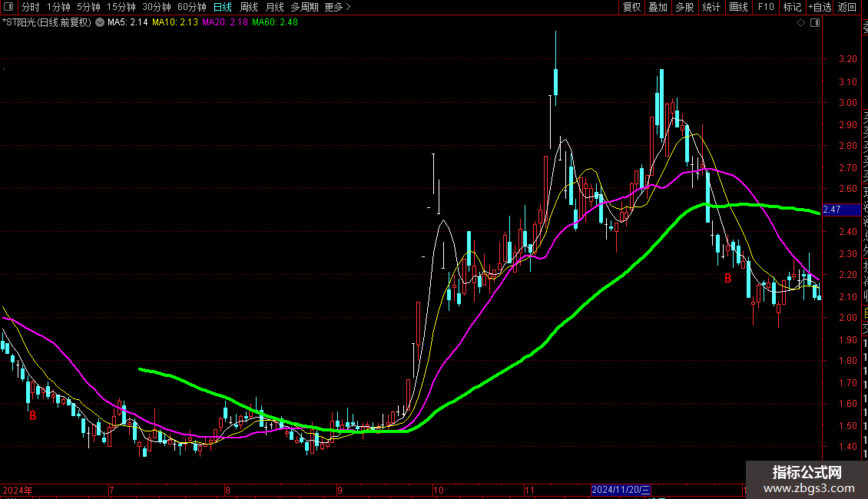Click the red B marker near June lows
The image size is (868, 499).
33,416
